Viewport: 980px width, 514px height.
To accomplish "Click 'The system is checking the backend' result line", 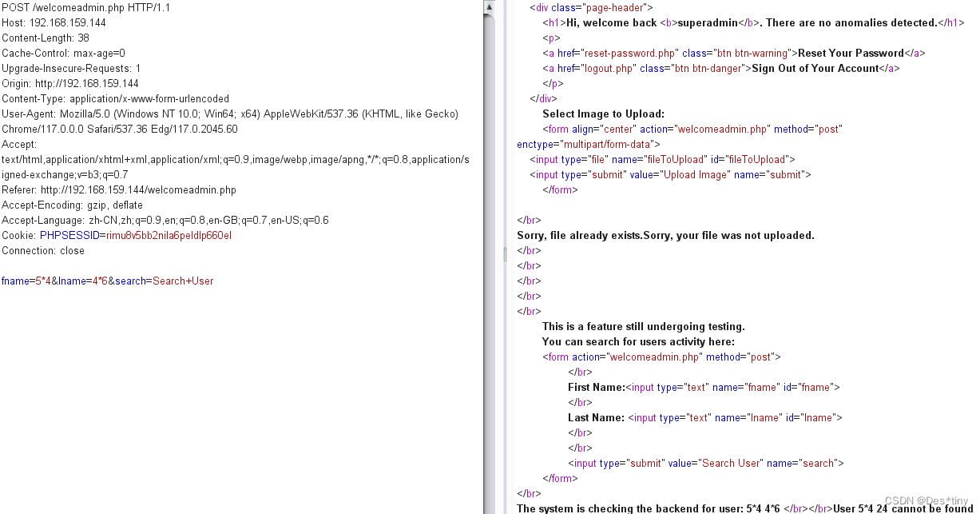I will 745,508.
